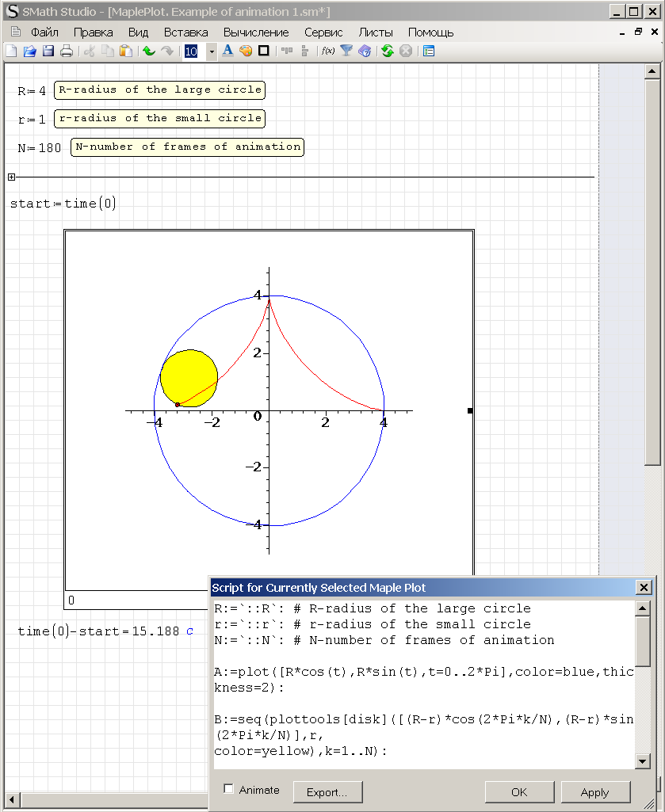Open the text color 'A' tool
Viewport: 665px width, 812px height.
pos(227,51)
